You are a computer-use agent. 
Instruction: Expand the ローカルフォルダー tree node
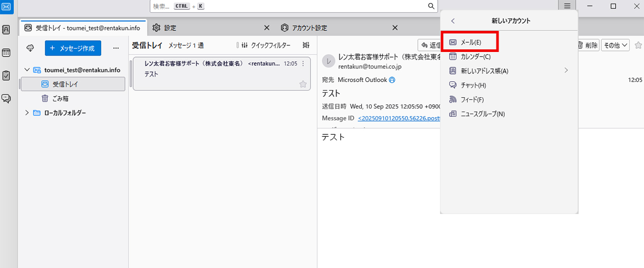27,113
